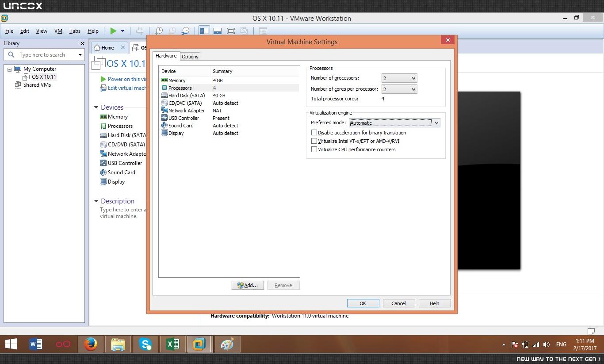
Task: Click the Add... button
Action: coord(248,285)
